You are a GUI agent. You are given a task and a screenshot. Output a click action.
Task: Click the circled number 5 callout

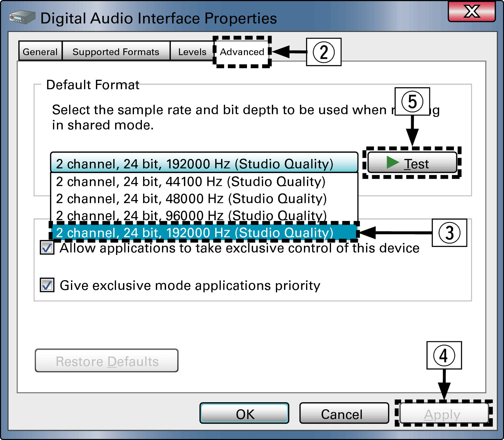point(412,102)
